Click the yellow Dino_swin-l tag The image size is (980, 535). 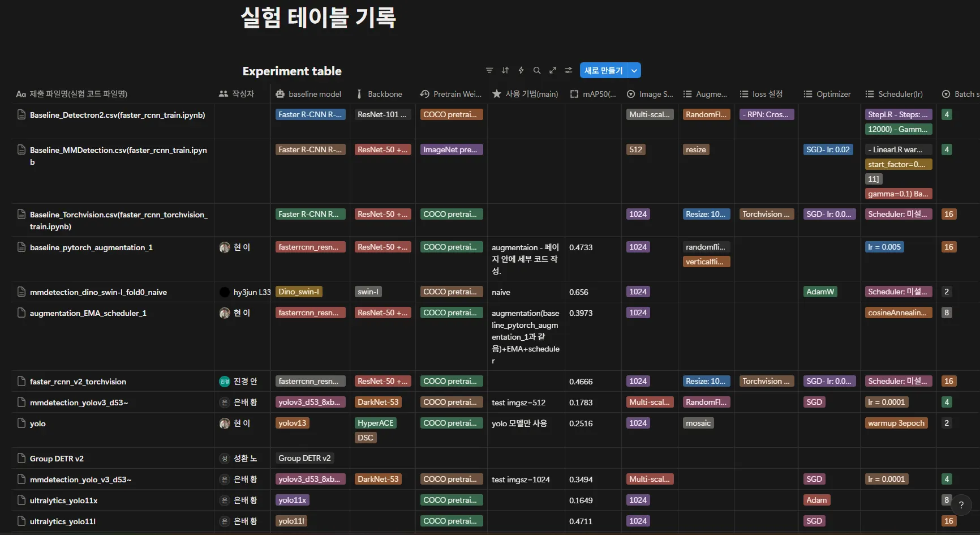pos(299,292)
